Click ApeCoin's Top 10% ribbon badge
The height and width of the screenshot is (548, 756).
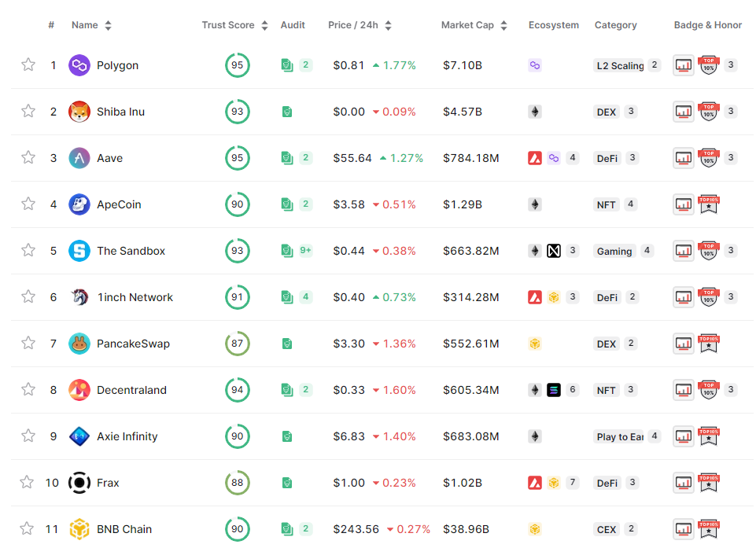tap(709, 204)
